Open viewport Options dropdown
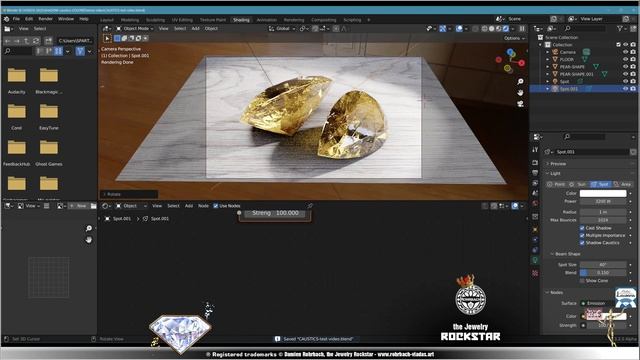This screenshot has height=360, width=640. click(513, 38)
